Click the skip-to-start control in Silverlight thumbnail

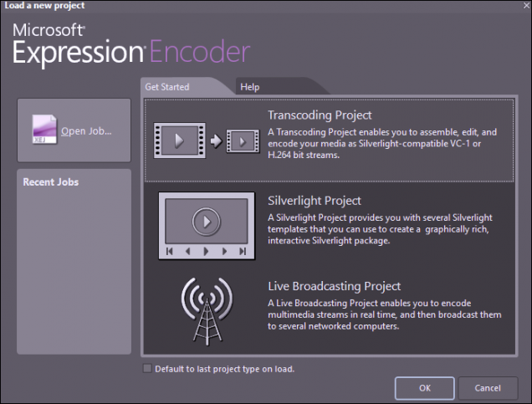(x=170, y=252)
